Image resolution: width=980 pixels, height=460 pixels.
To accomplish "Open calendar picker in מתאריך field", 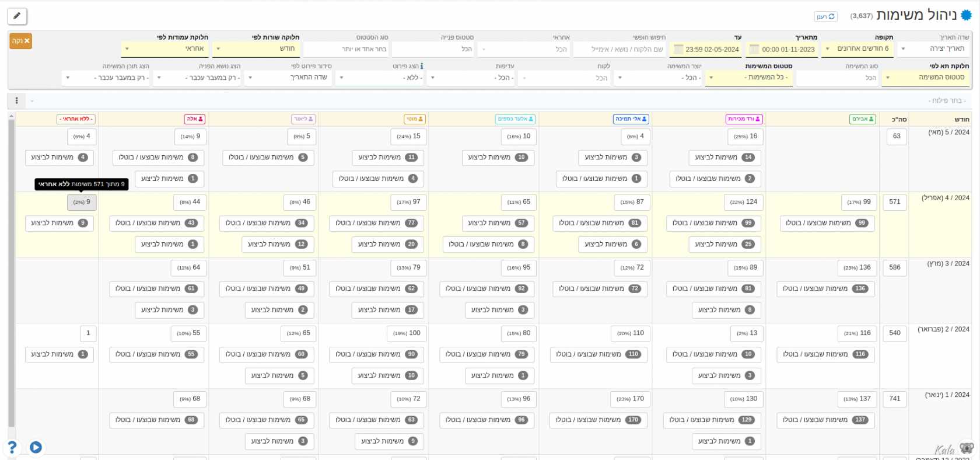I will coord(754,50).
